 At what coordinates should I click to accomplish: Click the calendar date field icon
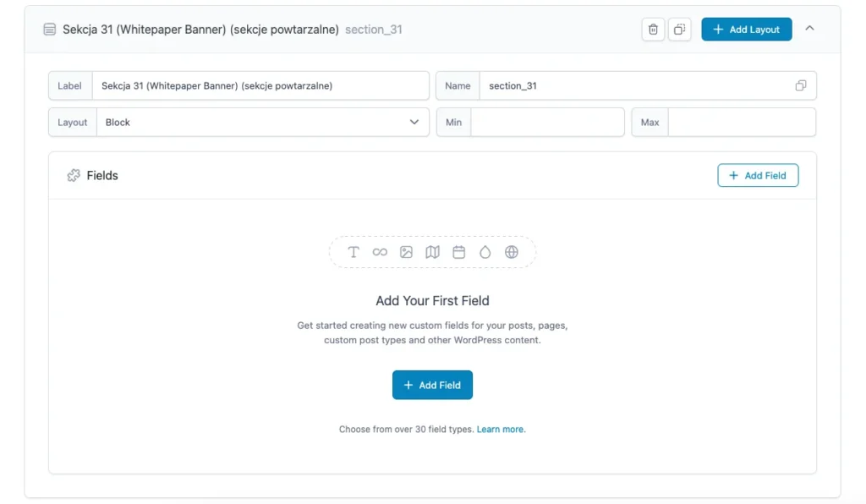(459, 252)
